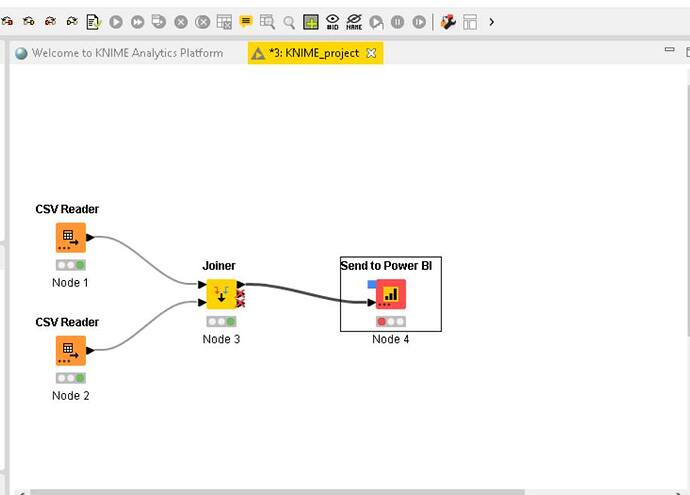Click the Joiner top input port

[202, 285]
